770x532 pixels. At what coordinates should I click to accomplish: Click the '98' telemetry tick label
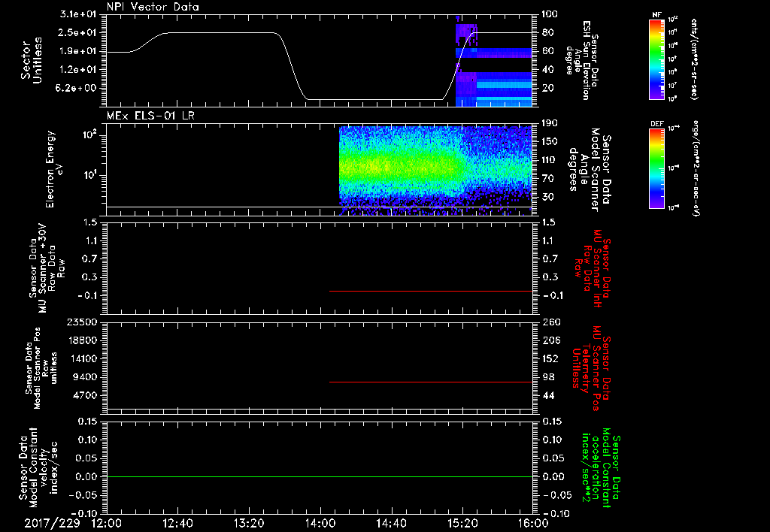pos(548,377)
